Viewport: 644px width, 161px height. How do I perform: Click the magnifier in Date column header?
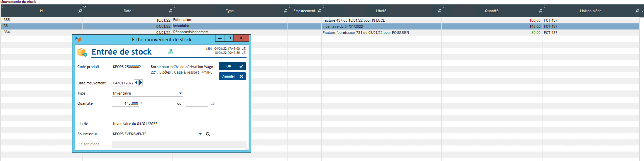pyautogui.click(x=170, y=11)
